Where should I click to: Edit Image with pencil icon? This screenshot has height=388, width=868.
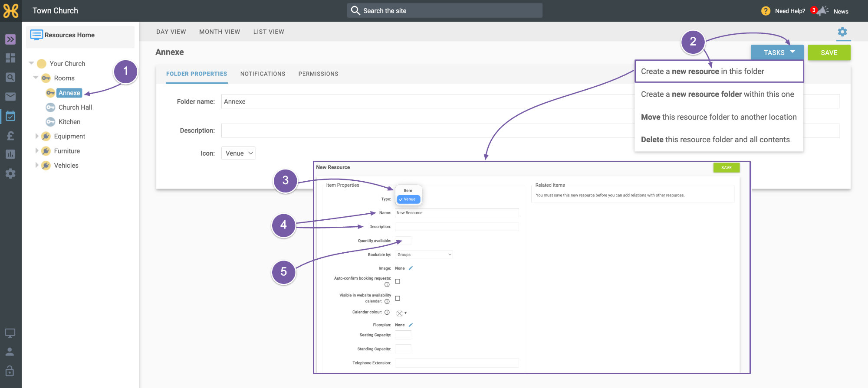coord(411,268)
